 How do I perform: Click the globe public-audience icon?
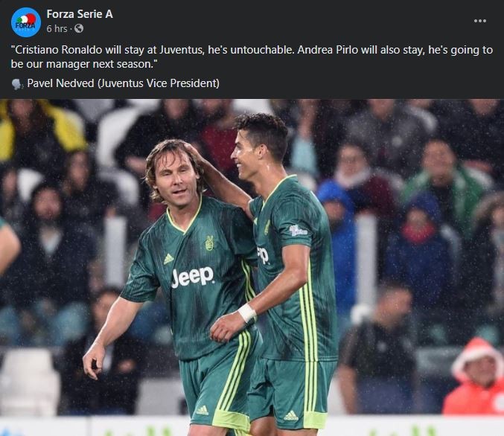coord(79,28)
